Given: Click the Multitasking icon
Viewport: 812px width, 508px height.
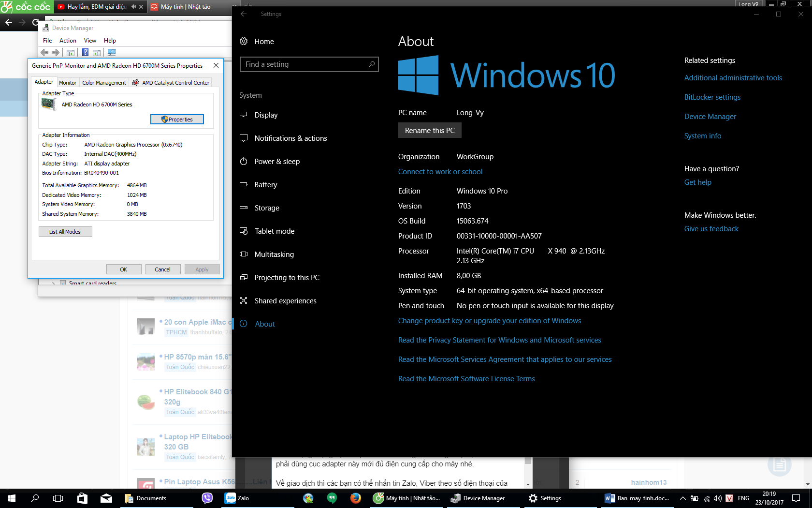Looking at the screenshot, I should tap(244, 254).
